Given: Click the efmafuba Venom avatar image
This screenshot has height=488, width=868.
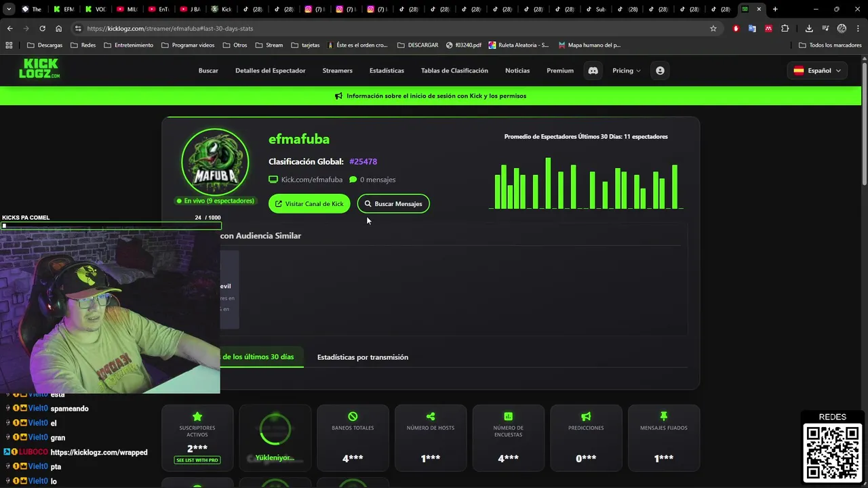Looking at the screenshot, I should click(215, 161).
